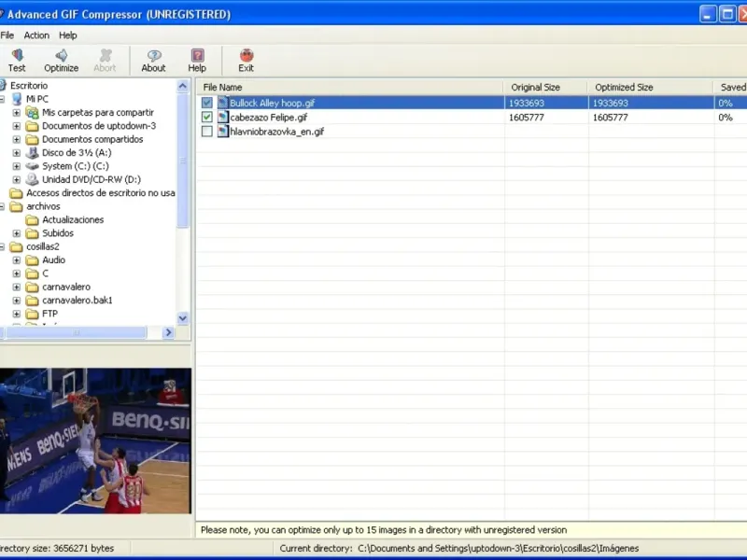This screenshot has height=560, width=747.
Task: Select the Mi PC computer icon
Action: 17,99
